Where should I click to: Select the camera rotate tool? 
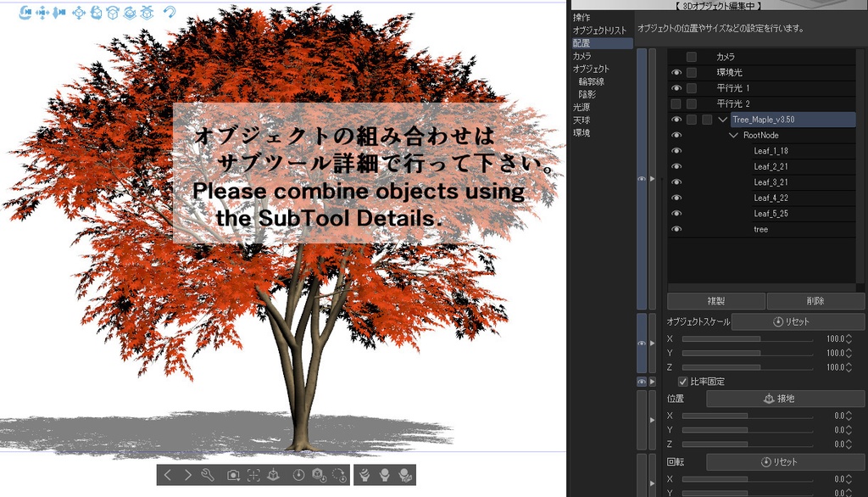pyautogui.click(x=25, y=13)
